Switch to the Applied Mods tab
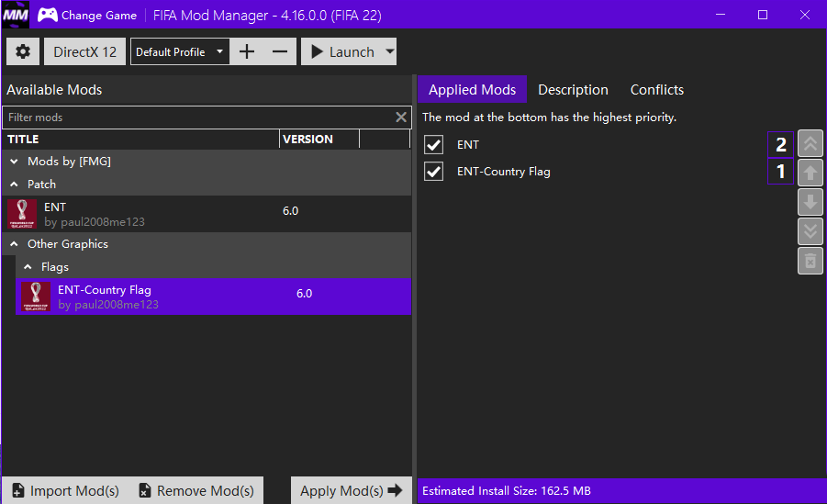The image size is (827, 504). coord(472,90)
